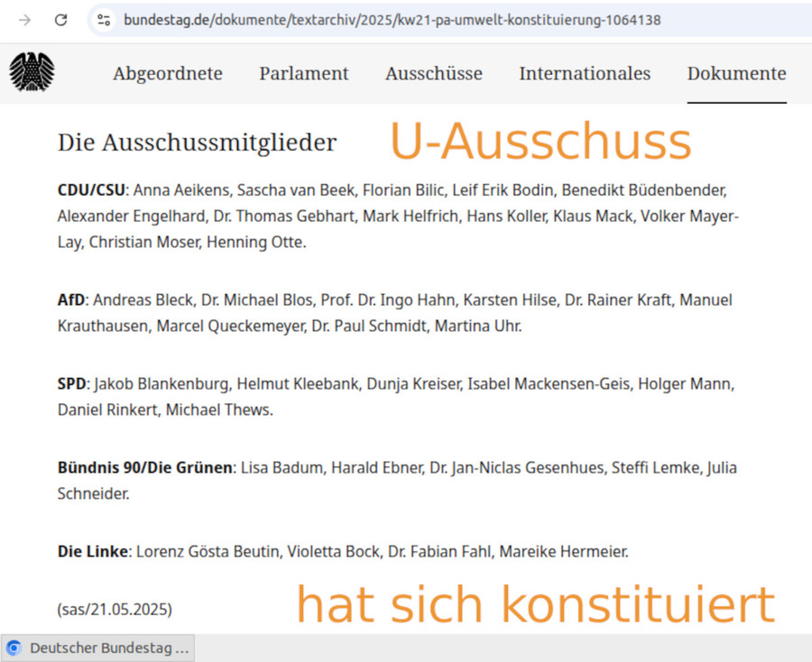Focus the address bar with the bundestag.de URL

pyautogui.click(x=392, y=20)
